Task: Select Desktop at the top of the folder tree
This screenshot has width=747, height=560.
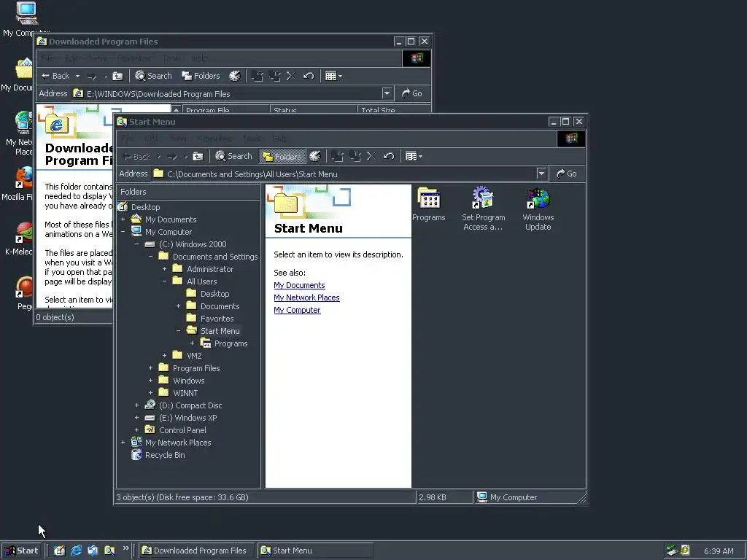Action: tap(145, 207)
